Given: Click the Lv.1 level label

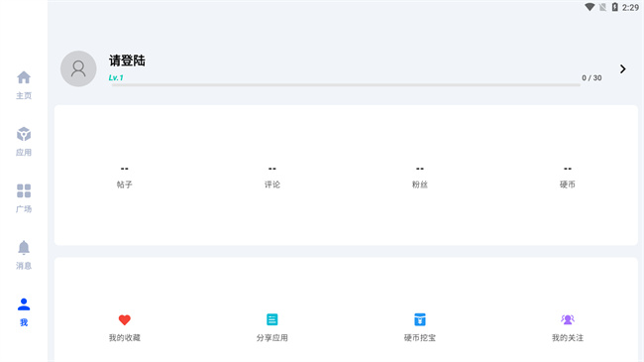Looking at the screenshot, I should (116, 77).
